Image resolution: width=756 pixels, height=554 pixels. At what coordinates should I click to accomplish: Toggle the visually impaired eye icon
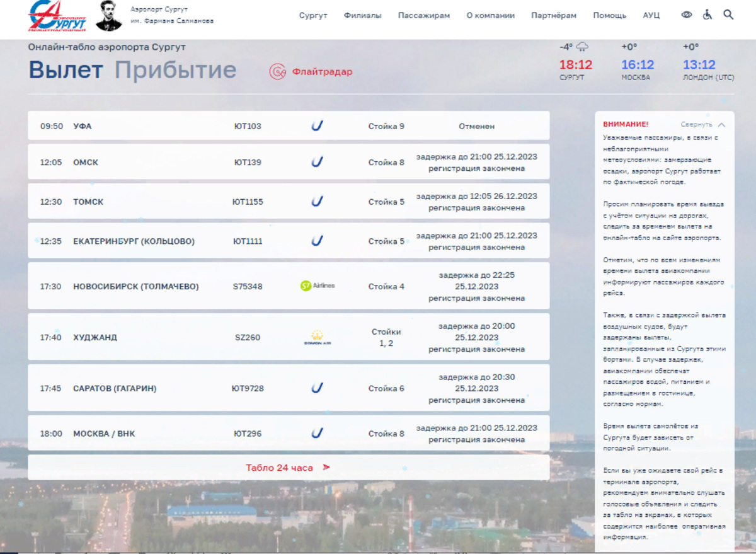click(x=687, y=15)
